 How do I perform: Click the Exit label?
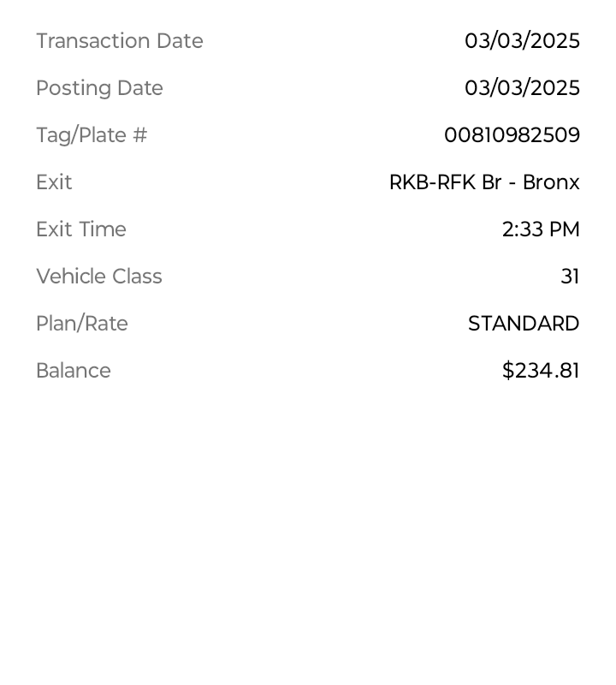click(x=54, y=182)
